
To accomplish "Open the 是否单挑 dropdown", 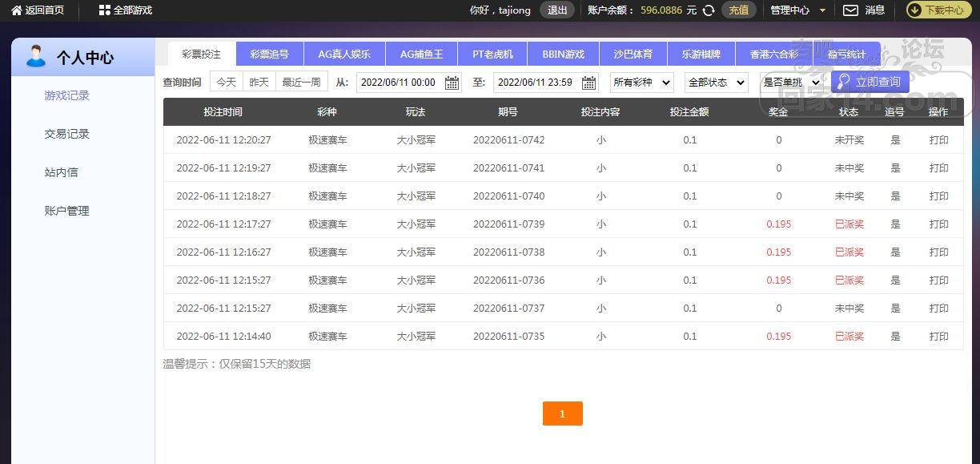I will 791,83.
